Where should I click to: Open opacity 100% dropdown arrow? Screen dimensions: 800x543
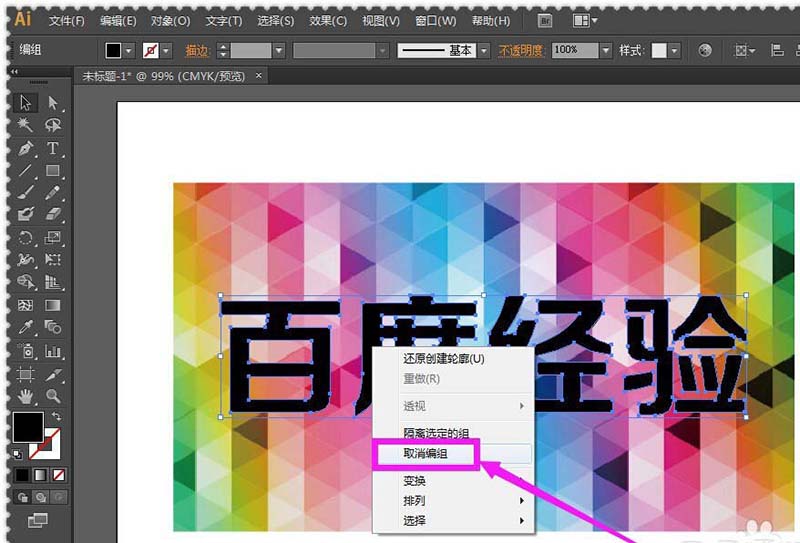[x=606, y=50]
